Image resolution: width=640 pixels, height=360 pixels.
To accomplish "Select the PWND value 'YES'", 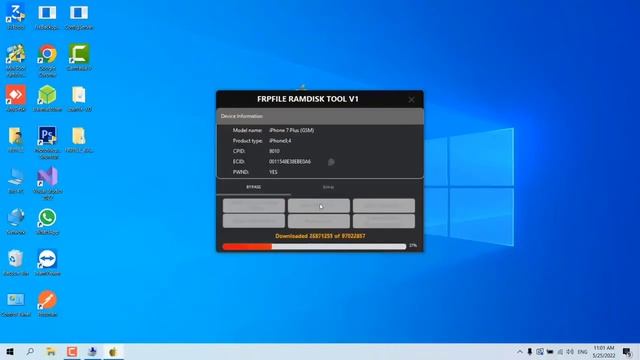I will (x=273, y=172).
